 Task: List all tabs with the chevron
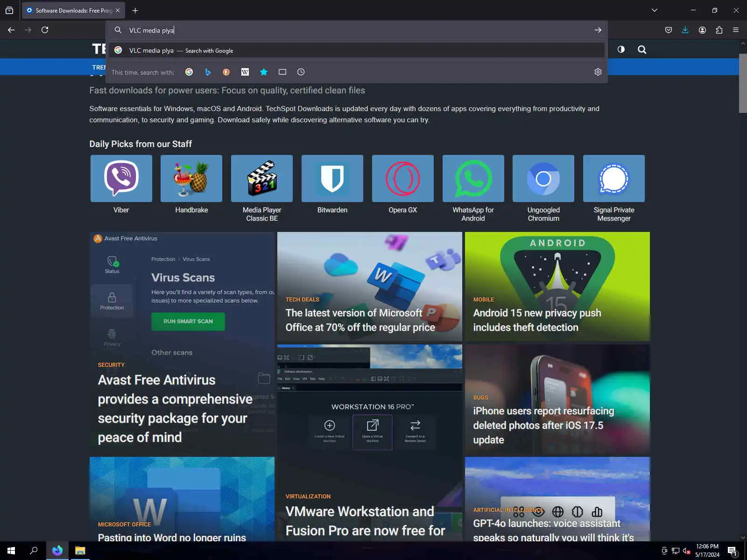655,10
